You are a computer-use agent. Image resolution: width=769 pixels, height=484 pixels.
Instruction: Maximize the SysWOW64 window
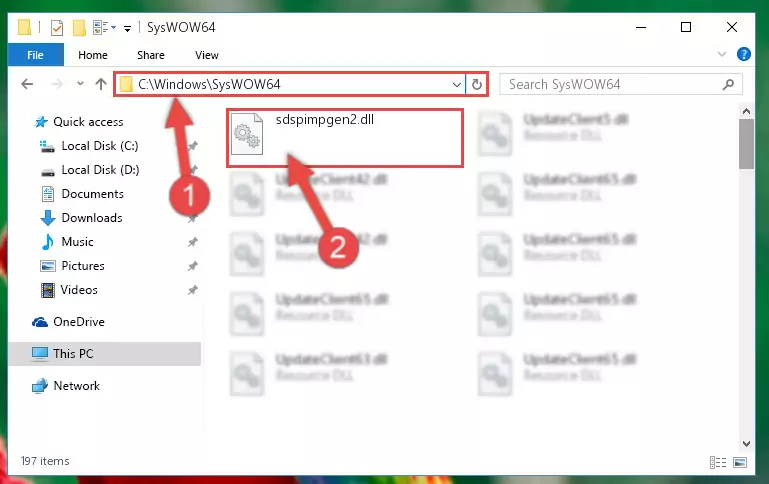coord(686,27)
